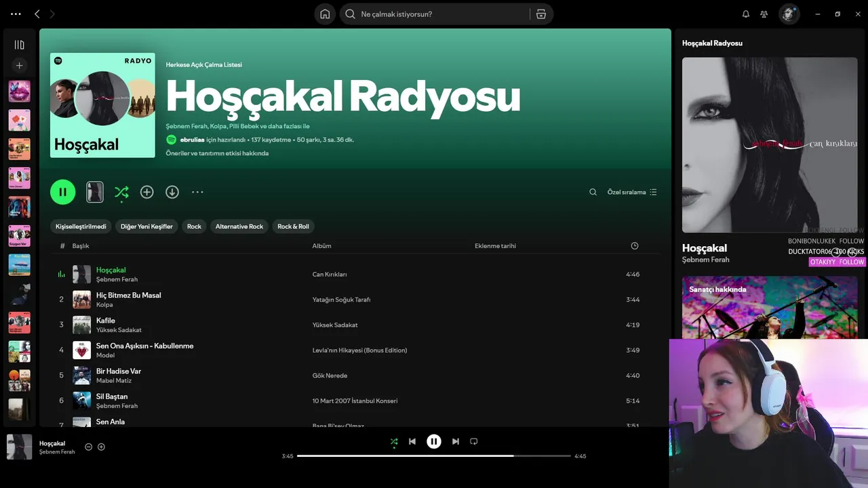Open the Home page icon

(325, 14)
